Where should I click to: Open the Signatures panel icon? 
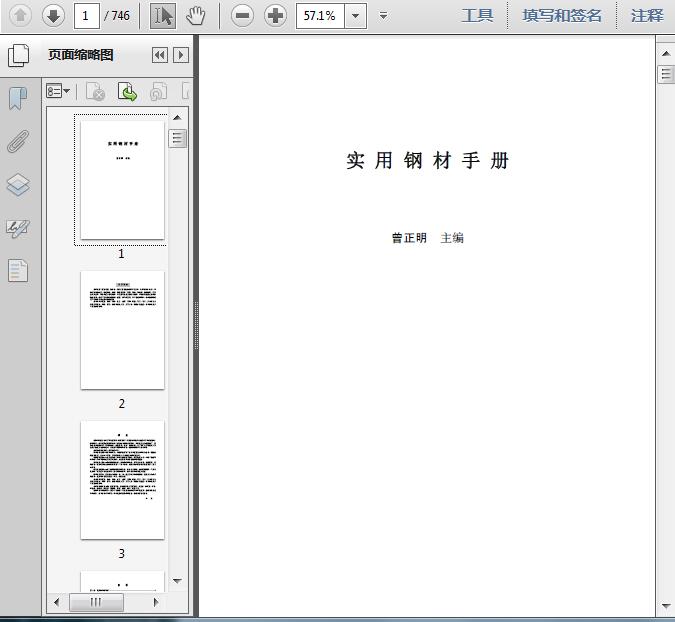point(18,228)
